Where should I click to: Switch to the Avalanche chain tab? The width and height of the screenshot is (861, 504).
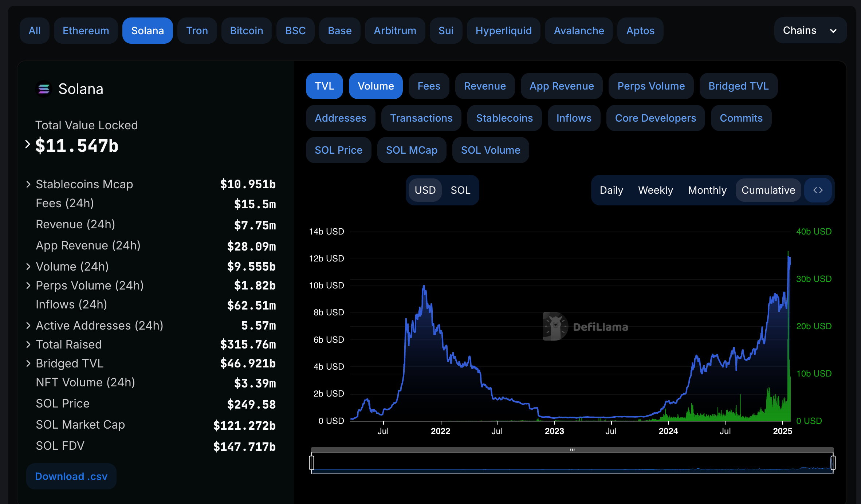pyautogui.click(x=579, y=31)
